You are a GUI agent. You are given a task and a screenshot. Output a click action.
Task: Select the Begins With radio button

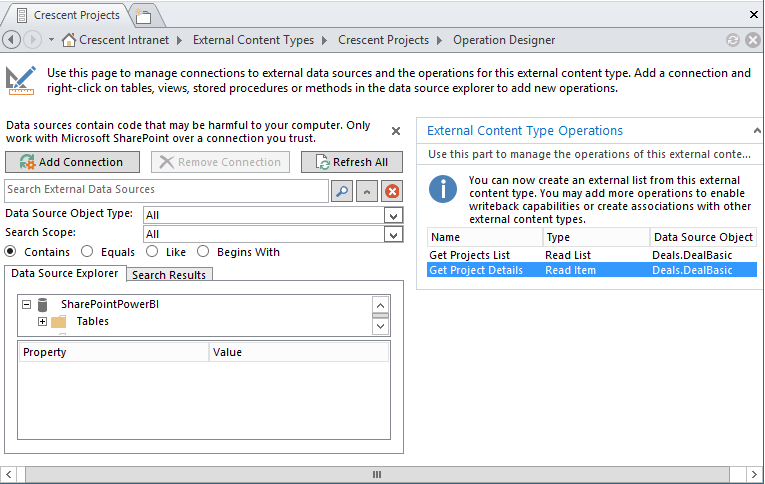(203, 252)
